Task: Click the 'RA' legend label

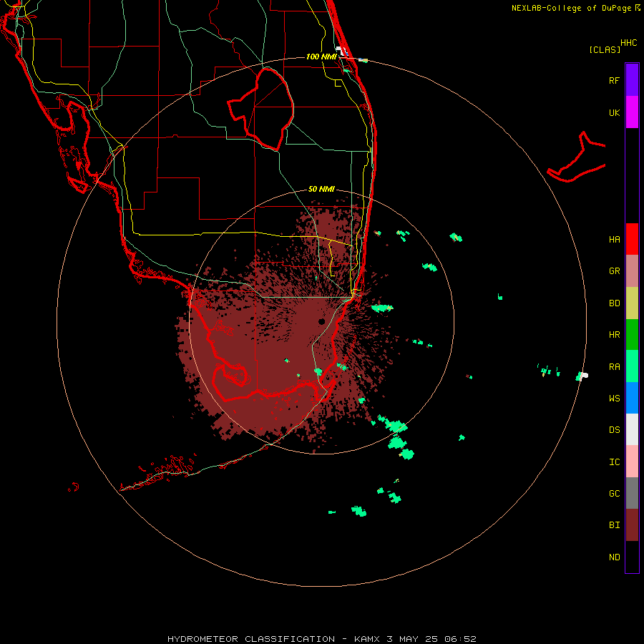Action: pos(614,367)
